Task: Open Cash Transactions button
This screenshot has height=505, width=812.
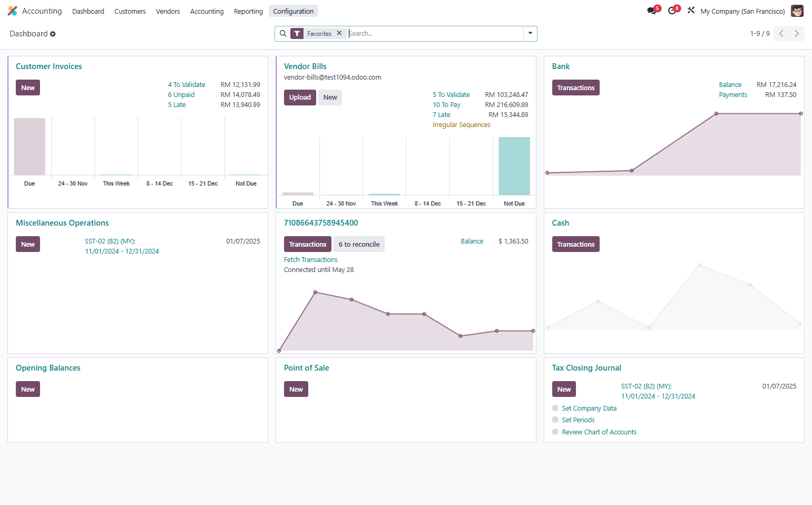Action: 576,244
